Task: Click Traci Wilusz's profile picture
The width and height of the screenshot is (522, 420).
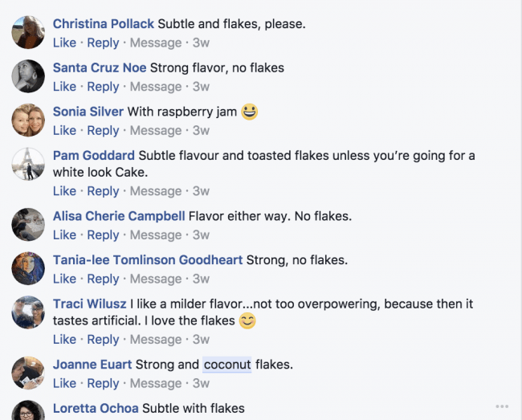Action: 28,312
